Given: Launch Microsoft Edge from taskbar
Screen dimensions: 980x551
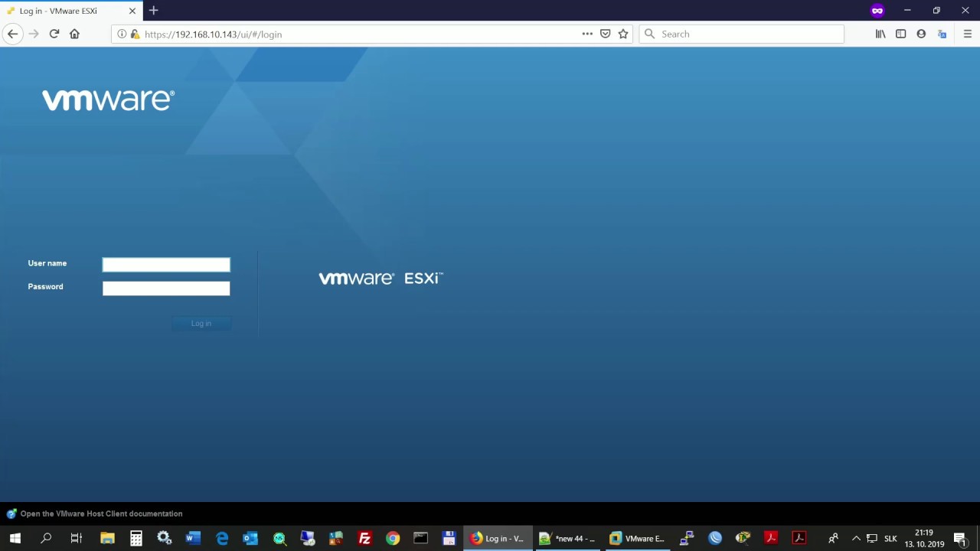Looking at the screenshot, I should click(x=222, y=538).
